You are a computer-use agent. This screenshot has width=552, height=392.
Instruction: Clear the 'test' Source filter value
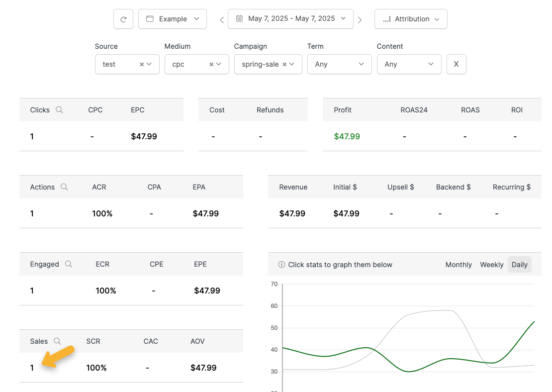142,64
